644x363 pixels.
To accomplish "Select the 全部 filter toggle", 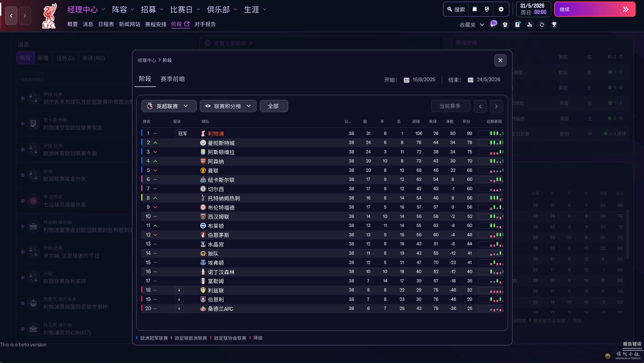I will tap(273, 106).
